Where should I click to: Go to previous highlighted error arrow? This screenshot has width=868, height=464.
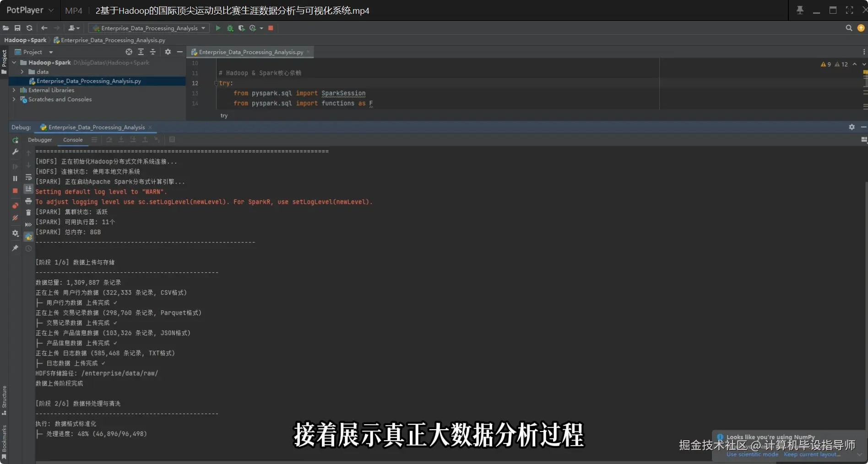click(x=854, y=64)
